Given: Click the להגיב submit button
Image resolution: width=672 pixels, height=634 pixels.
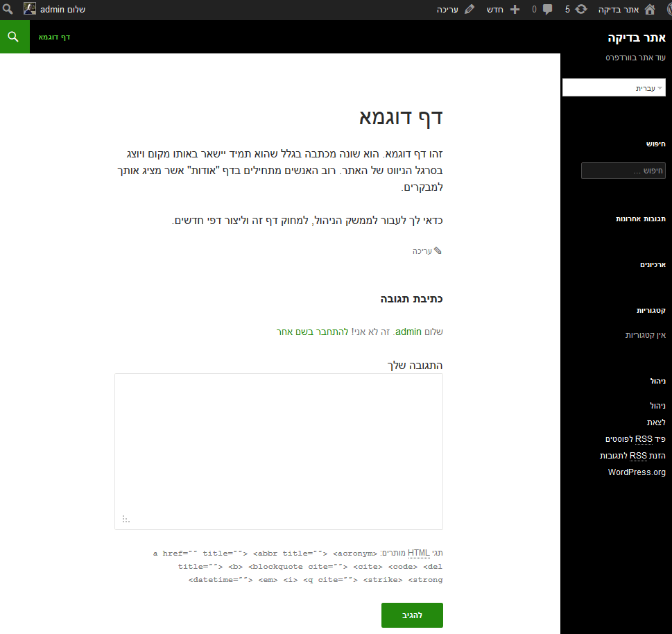Looking at the screenshot, I should [412, 615].
